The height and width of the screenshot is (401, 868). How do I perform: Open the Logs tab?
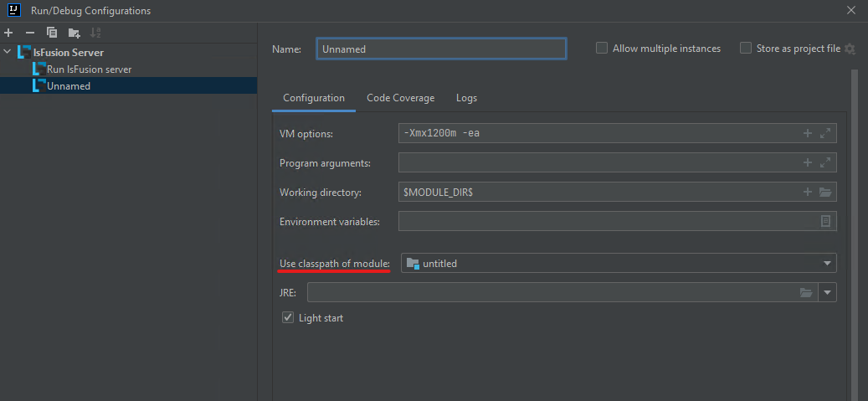(x=466, y=98)
